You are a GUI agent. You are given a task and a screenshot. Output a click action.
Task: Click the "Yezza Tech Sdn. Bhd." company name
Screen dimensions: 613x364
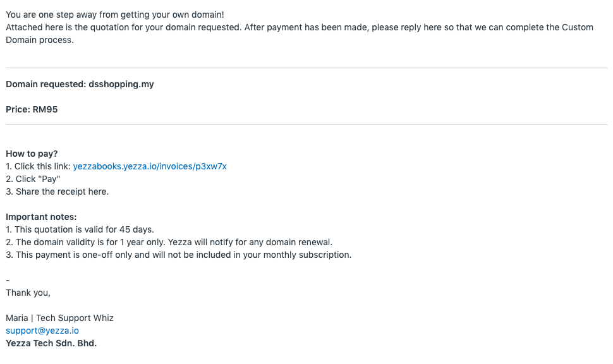pyautogui.click(x=51, y=343)
